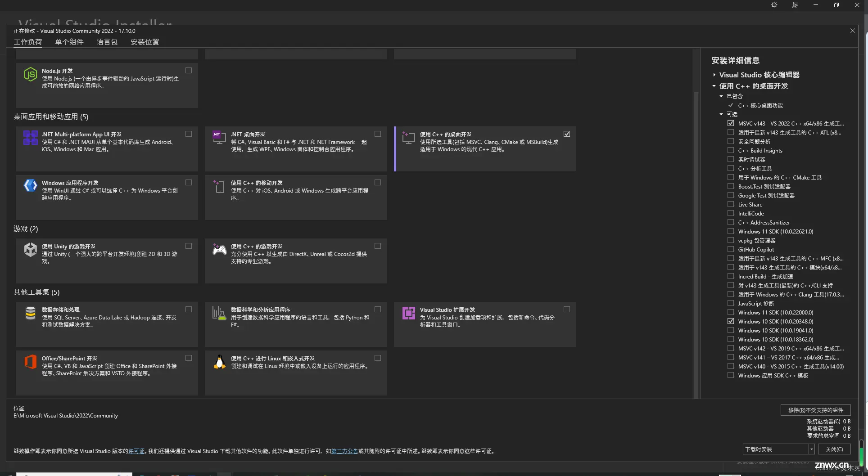Screen dimensions: 868x476
Task: Check Office/SharePoint 开发 workload
Action: (x=189, y=358)
